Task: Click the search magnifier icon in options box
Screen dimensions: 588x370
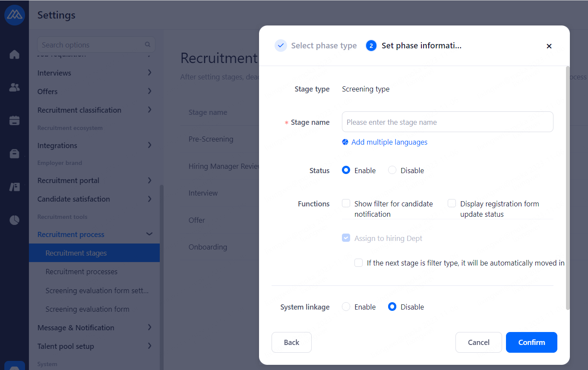Action: click(x=148, y=44)
